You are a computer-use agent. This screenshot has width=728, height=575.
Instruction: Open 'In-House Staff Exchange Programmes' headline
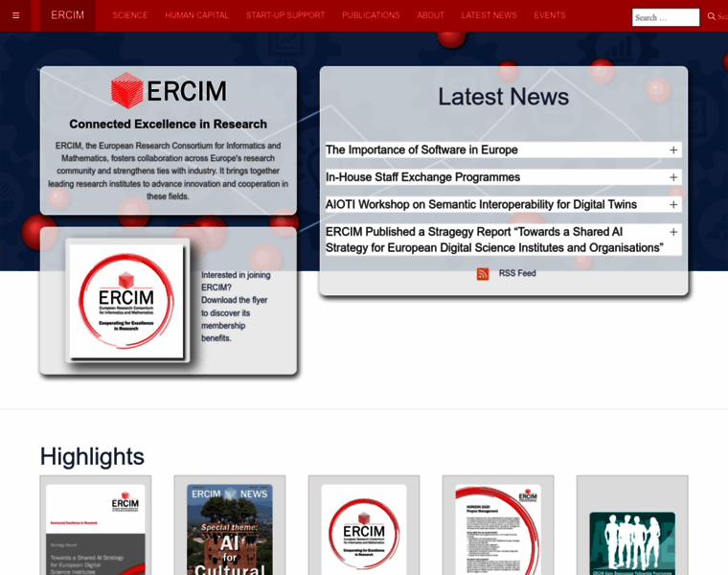coord(422,177)
